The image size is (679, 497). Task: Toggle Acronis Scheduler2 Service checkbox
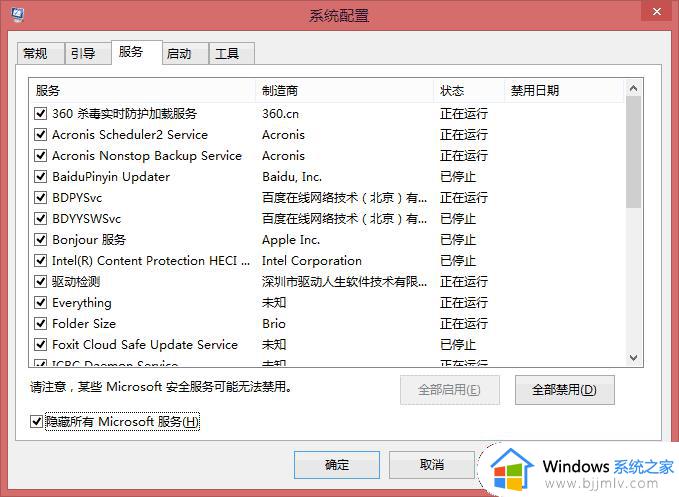tap(41, 135)
